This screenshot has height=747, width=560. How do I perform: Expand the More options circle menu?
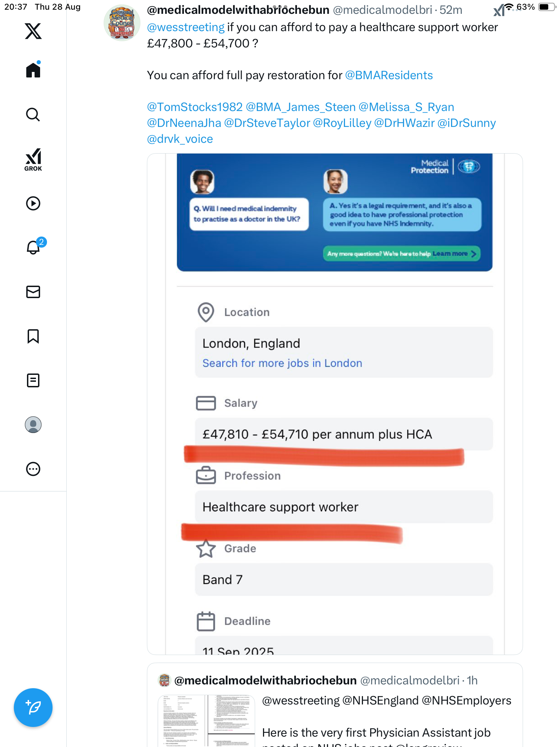coord(33,469)
